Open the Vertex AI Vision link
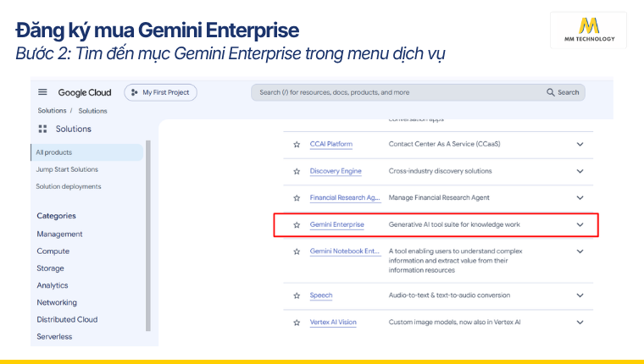This screenshot has height=364, width=644. tap(333, 323)
